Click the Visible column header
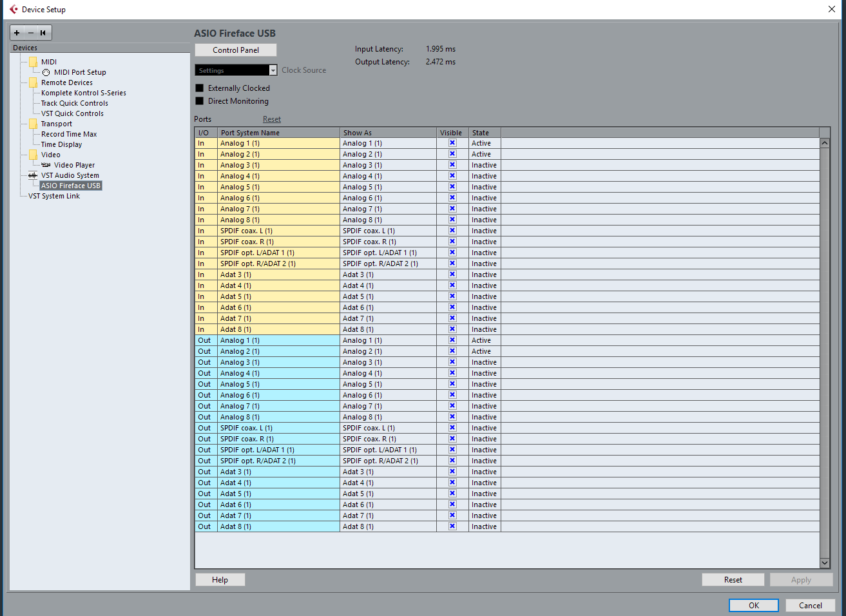 452,133
